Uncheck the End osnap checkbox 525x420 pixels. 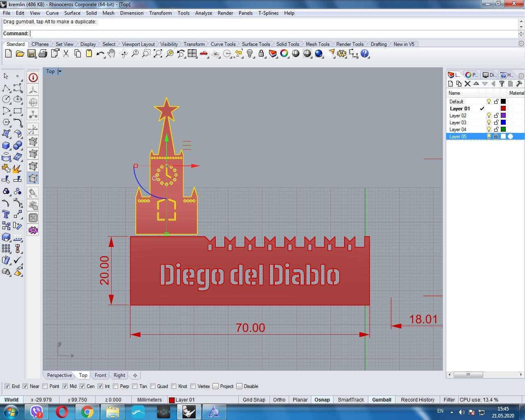coord(7,386)
